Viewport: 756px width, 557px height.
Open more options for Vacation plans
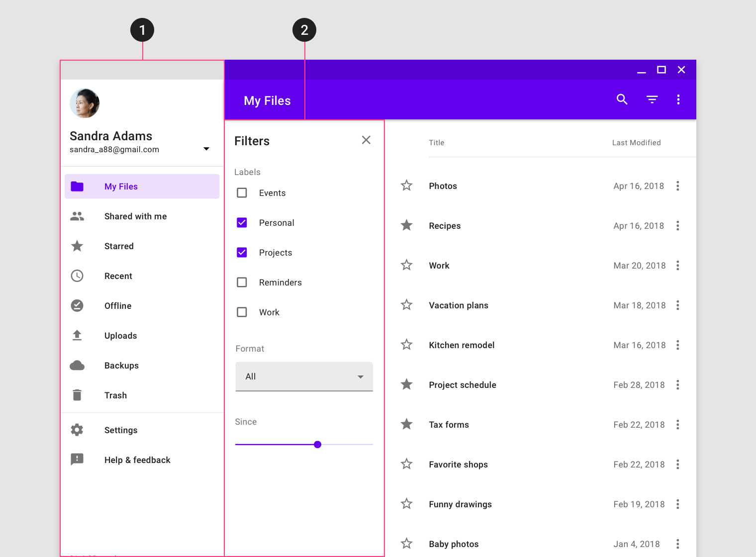coord(678,305)
